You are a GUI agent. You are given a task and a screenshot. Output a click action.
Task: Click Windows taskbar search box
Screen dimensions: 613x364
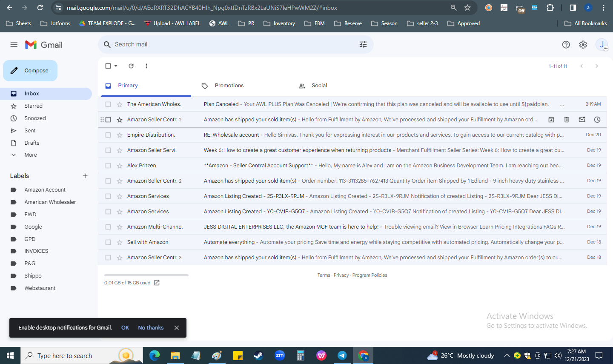pos(81,355)
